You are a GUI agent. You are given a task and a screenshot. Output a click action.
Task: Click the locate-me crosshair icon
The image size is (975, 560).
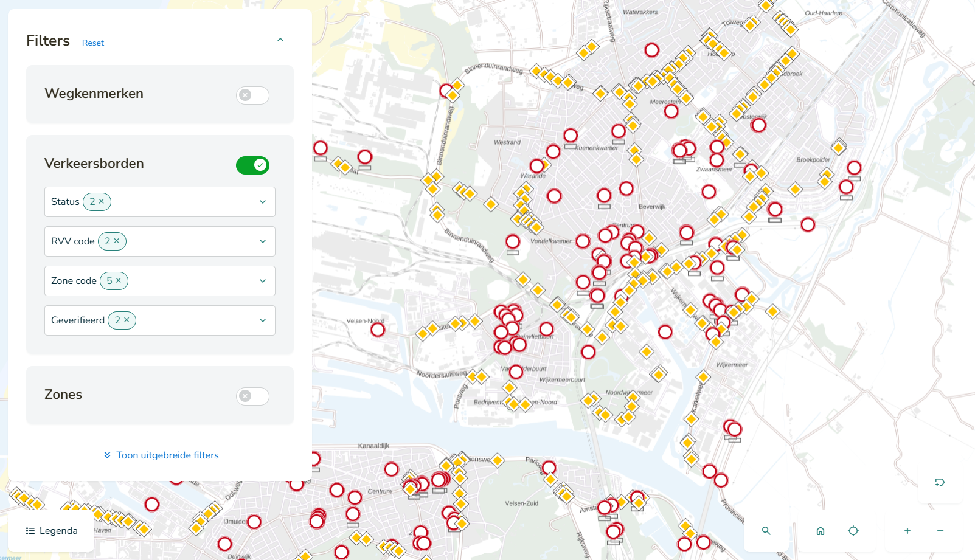[853, 531]
